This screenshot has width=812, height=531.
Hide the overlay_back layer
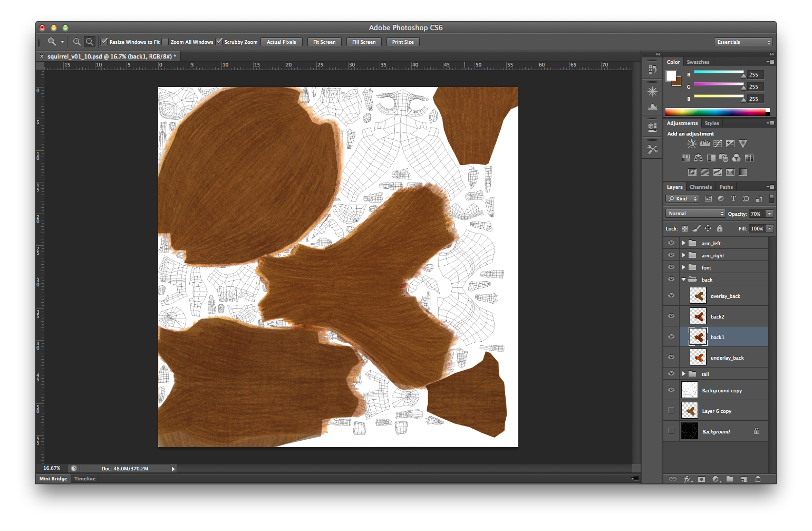[671, 296]
